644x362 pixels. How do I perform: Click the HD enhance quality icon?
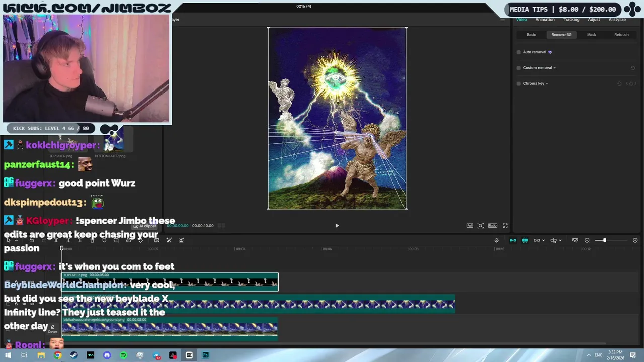click(157, 240)
